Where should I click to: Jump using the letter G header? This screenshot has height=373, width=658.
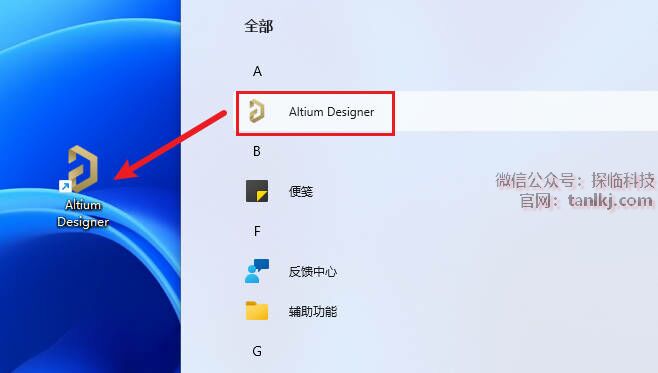coord(257,351)
